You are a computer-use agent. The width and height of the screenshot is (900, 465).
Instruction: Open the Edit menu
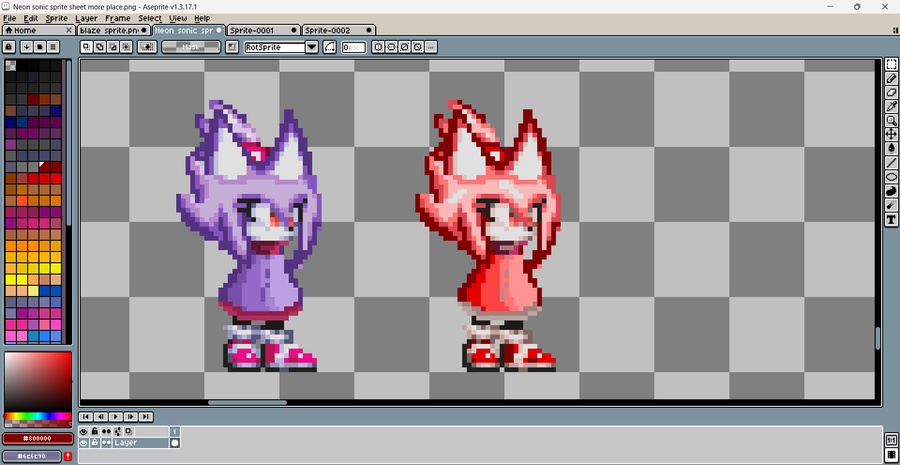[x=30, y=18]
